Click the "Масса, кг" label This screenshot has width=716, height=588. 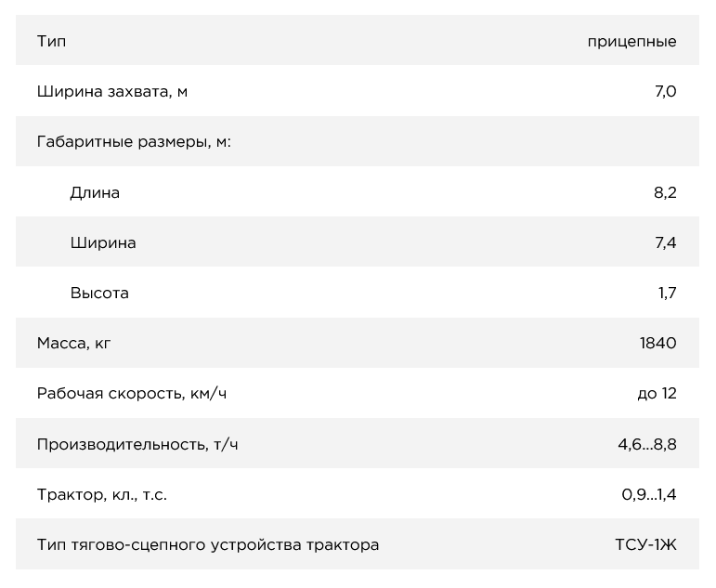[74, 343]
